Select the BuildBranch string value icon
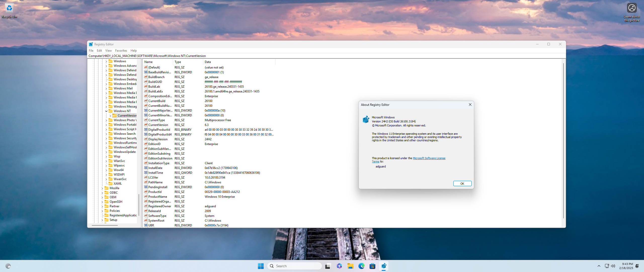 click(146, 77)
